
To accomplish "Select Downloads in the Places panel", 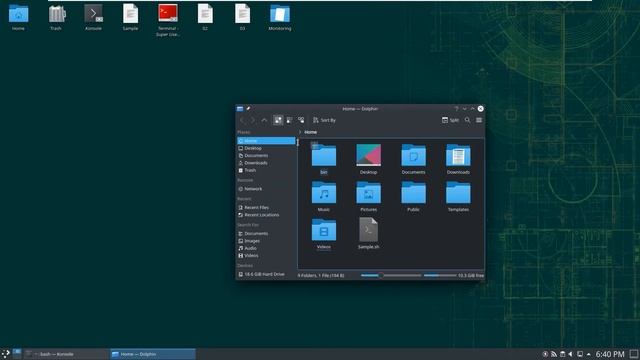I will point(266,163).
